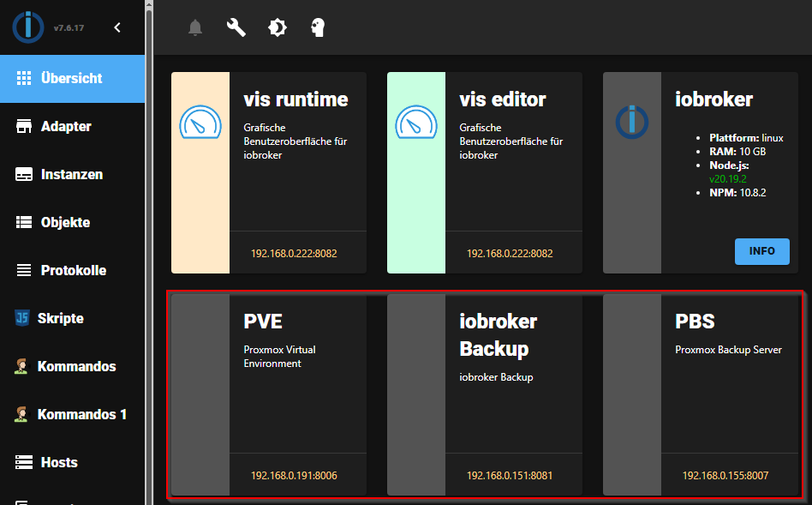Open PVE link 192.168.0.191:8006
The height and width of the screenshot is (505, 812).
(294, 476)
